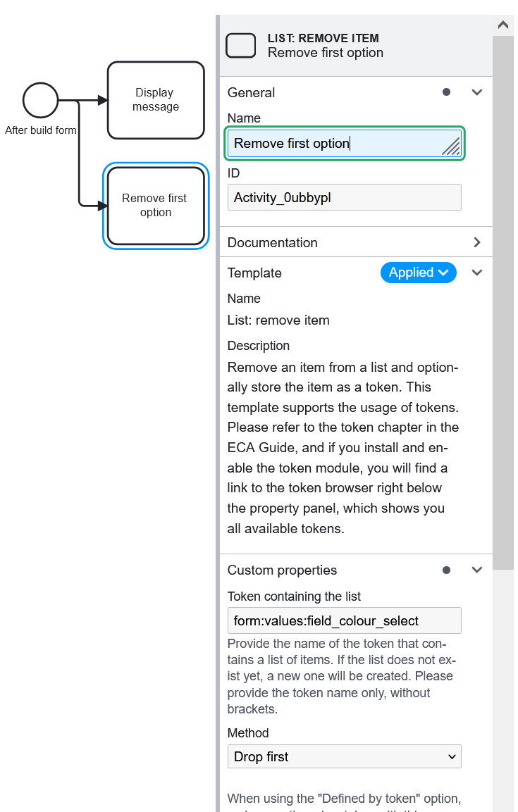Select the Display message task in the diagram
Screen dimensions: 518x812
click(155, 100)
